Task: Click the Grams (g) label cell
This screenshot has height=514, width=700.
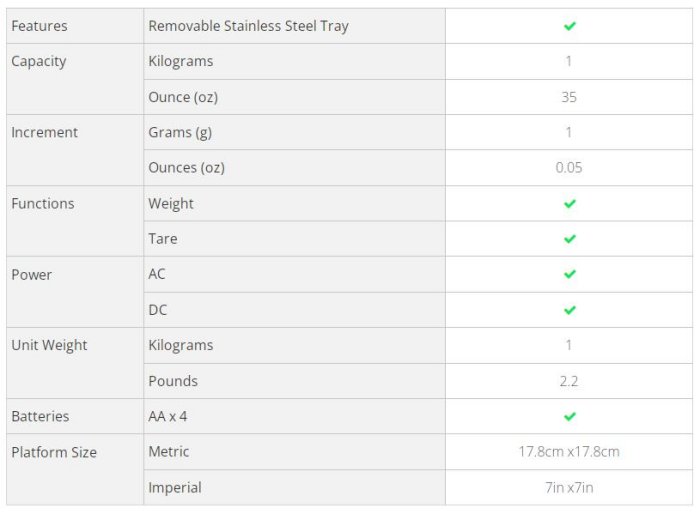Action: pos(180,132)
